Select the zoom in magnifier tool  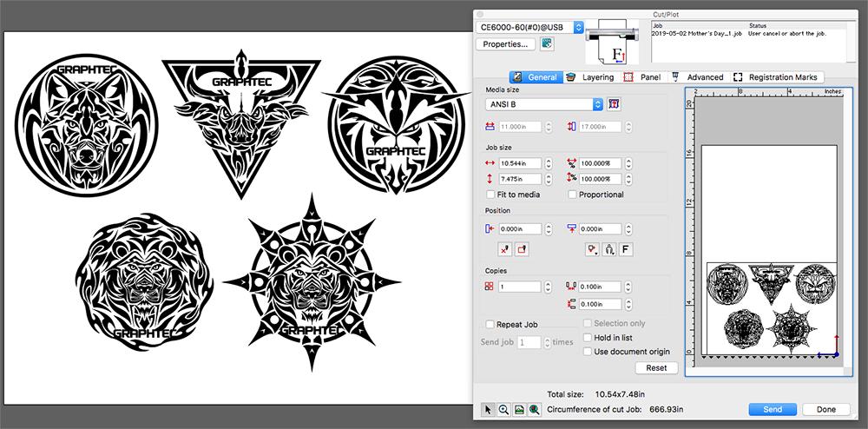point(503,410)
